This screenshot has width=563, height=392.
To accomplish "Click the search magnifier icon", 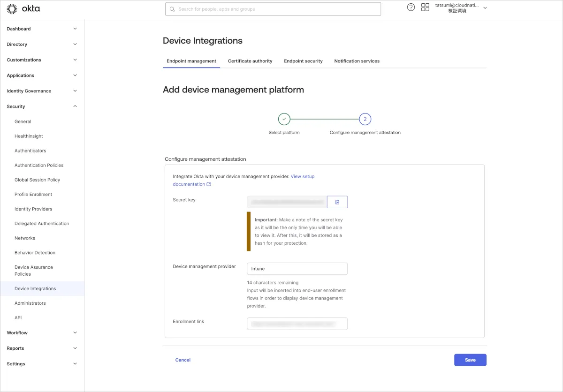I will click(172, 9).
